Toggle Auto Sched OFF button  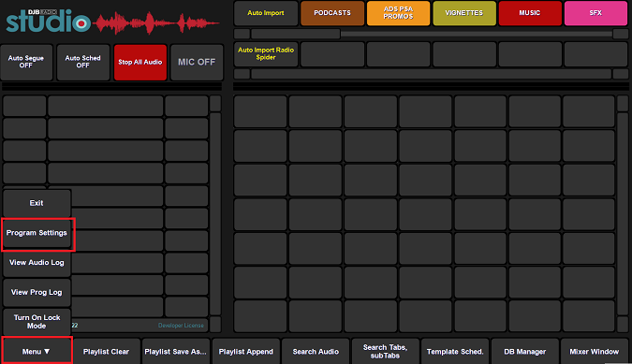click(83, 62)
